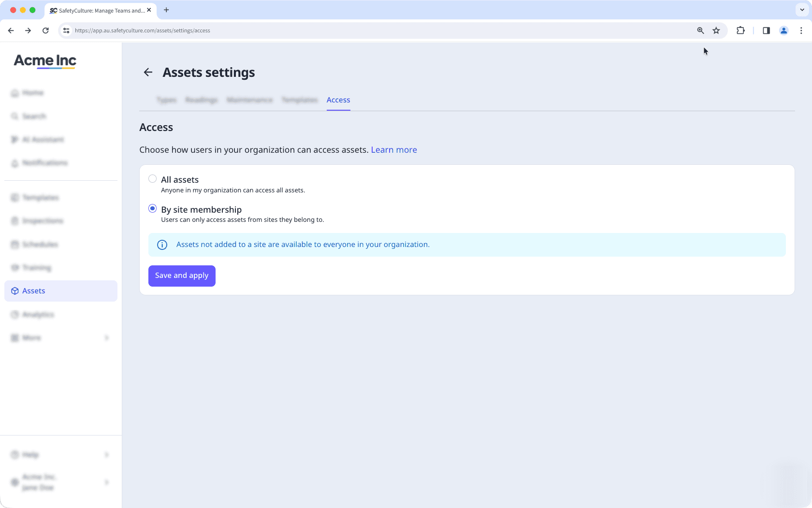This screenshot has height=508, width=812.
Task: Open the Readings tab
Action: [201, 100]
